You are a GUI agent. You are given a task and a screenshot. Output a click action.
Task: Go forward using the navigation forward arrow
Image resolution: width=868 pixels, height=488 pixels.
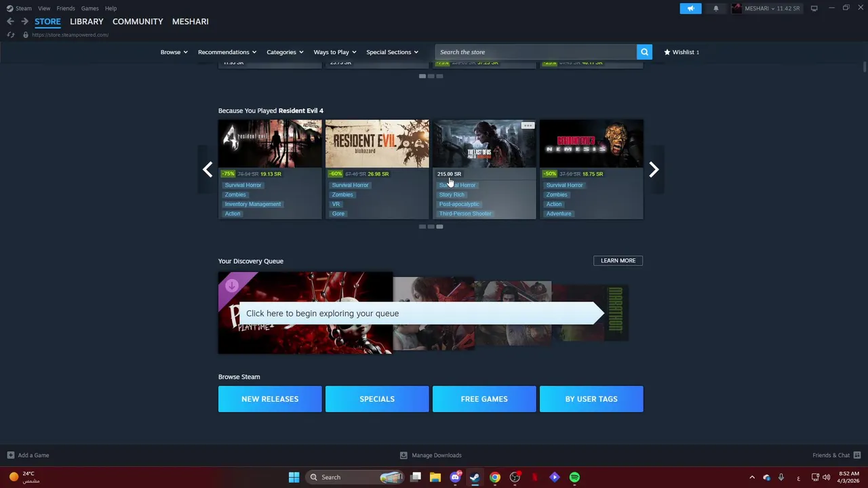[24, 22]
